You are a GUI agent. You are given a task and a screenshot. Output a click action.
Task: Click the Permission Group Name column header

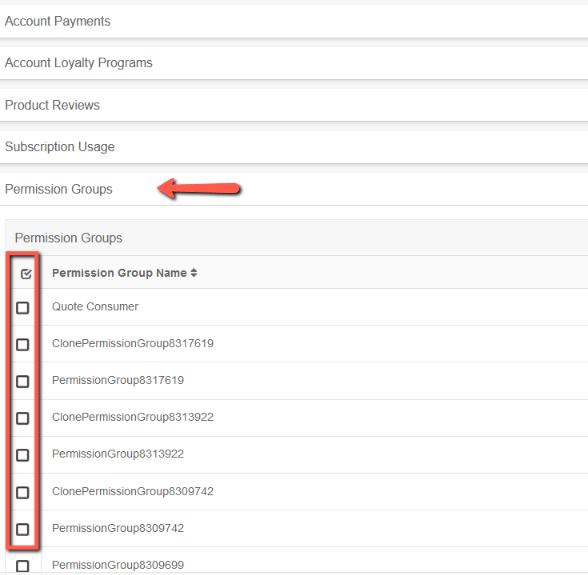pyautogui.click(x=119, y=273)
